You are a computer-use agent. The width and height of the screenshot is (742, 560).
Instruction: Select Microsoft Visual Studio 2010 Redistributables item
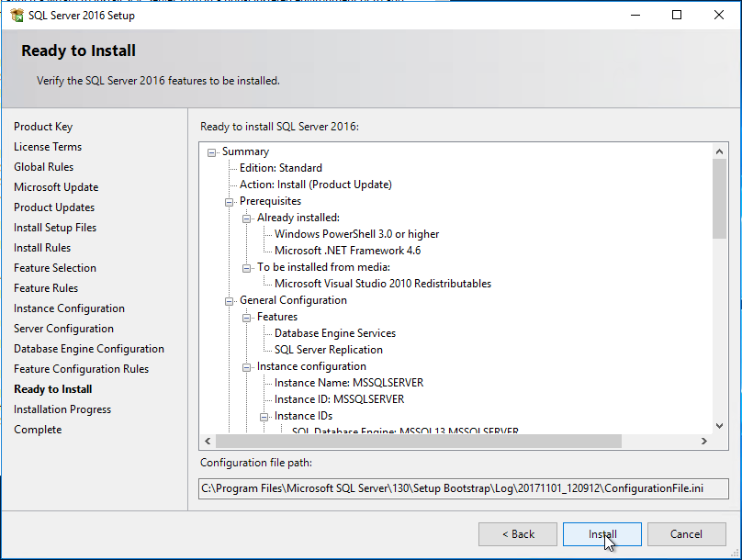pos(383,284)
